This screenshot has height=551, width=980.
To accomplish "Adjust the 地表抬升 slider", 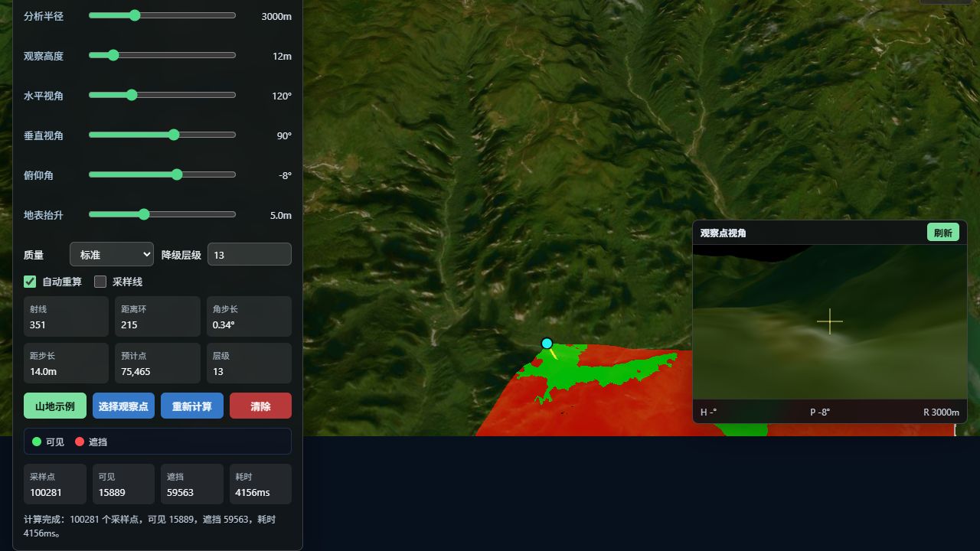I will tap(162, 214).
